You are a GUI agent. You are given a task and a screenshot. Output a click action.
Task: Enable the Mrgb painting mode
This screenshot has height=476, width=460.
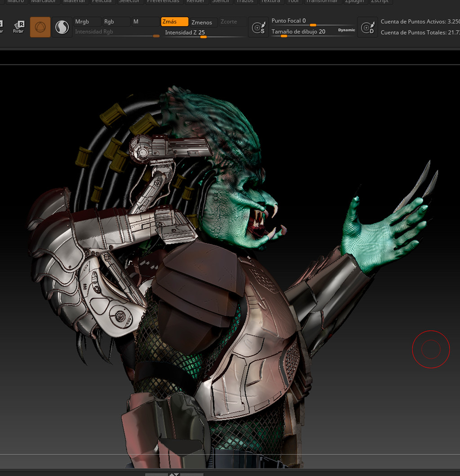click(x=88, y=22)
